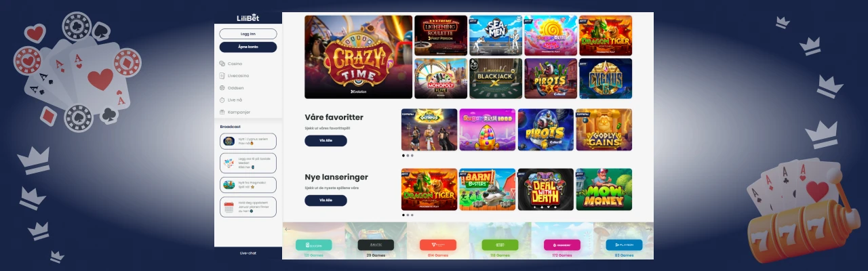Open the Cygnus broadcast message
This screenshot has width=868, height=271.
pos(248,142)
